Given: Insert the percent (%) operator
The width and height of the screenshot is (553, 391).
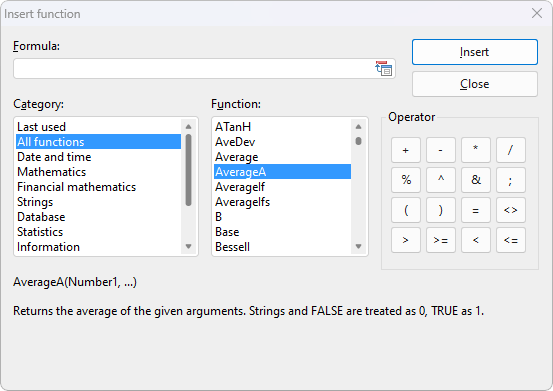Looking at the screenshot, I should click(x=406, y=180).
